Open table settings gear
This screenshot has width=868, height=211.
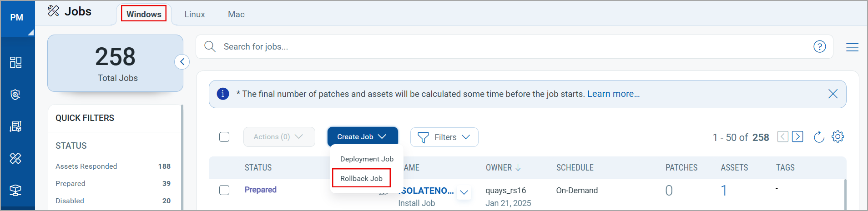pyautogui.click(x=838, y=136)
